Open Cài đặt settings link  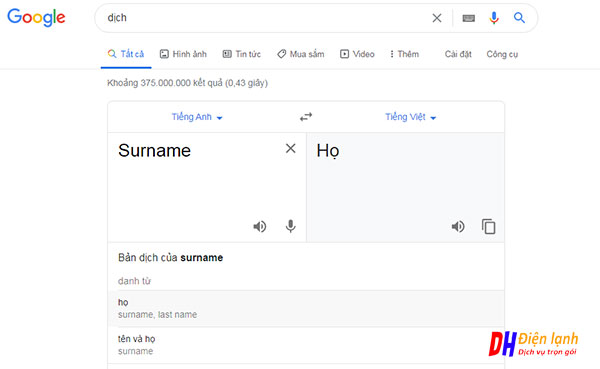point(458,54)
